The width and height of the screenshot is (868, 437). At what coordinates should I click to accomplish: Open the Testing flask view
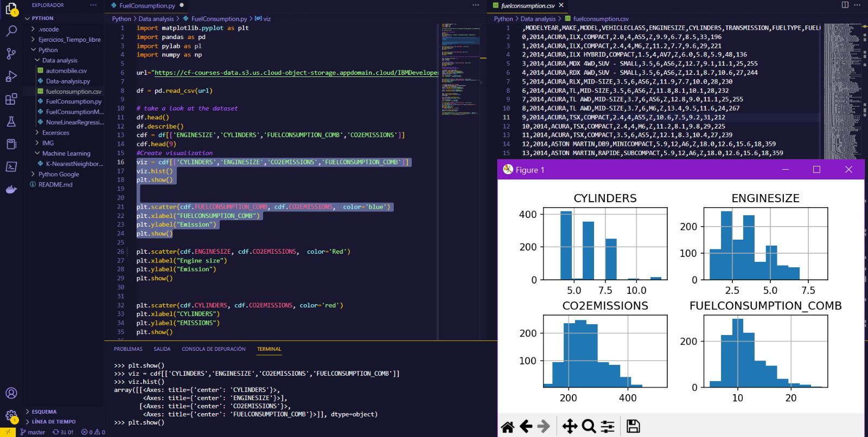pyautogui.click(x=11, y=121)
